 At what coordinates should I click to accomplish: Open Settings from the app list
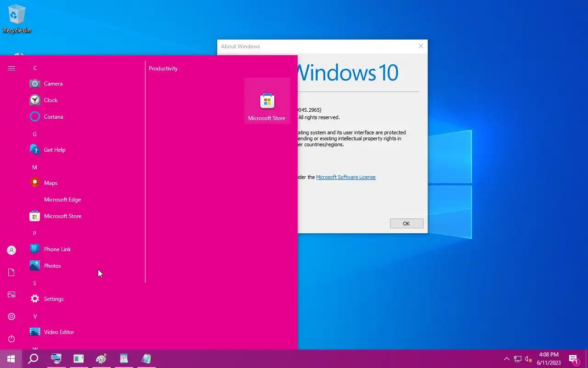pyautogui.click(x=85, y=299)
